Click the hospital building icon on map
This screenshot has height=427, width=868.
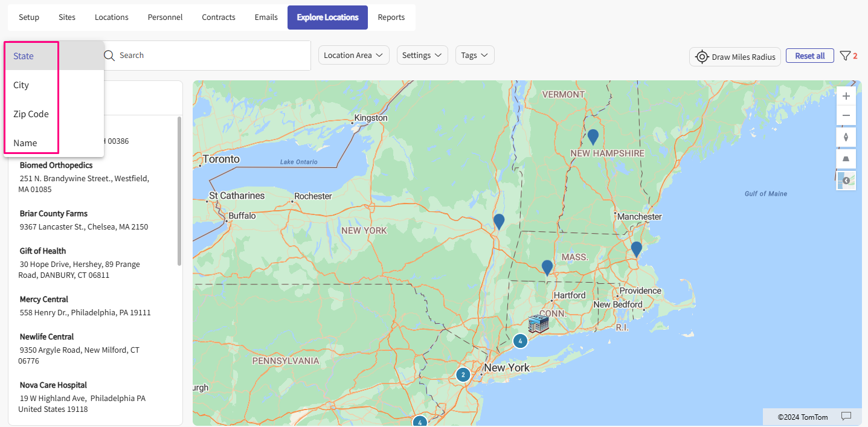tap(538, 324)
